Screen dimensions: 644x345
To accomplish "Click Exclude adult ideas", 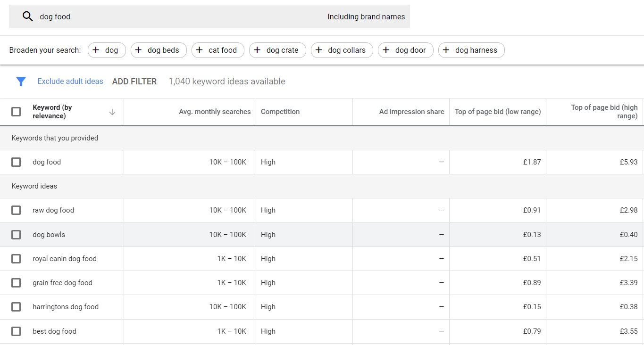I will (70, 81).
